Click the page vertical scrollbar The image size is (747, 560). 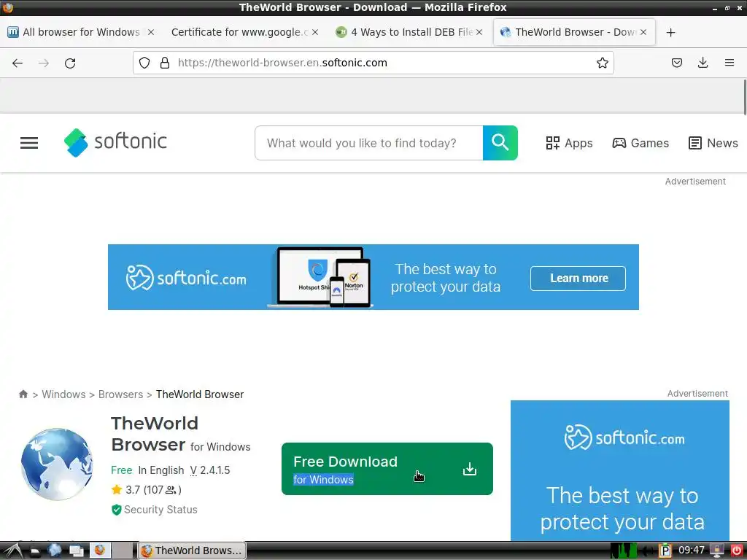coord(744,97)
